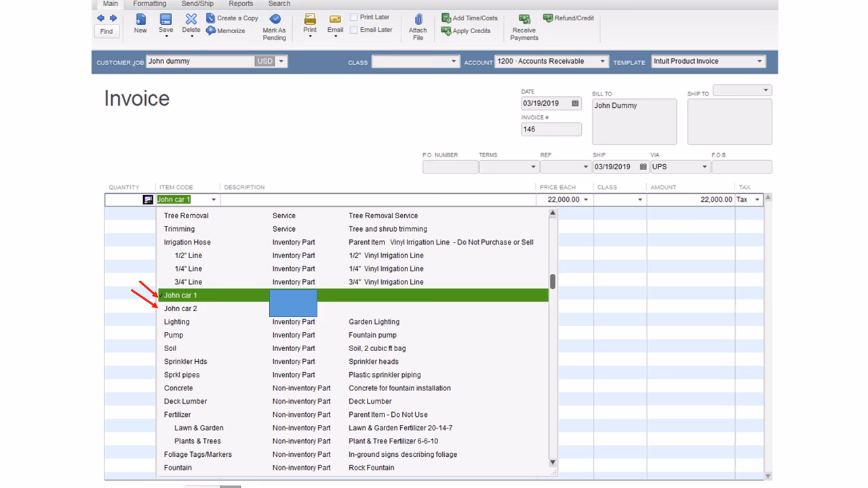Choose the 1/2" Line item

pos(353,256)
